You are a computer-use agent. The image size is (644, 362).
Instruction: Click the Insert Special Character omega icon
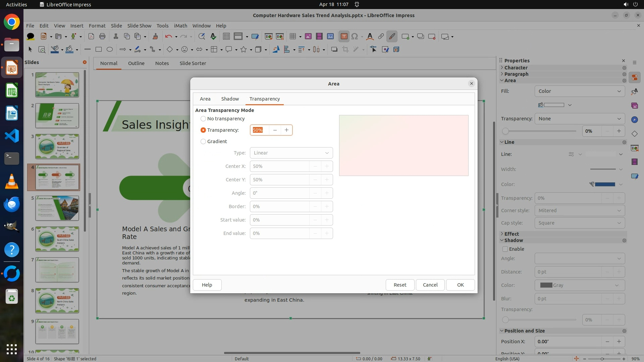point(355,37)
